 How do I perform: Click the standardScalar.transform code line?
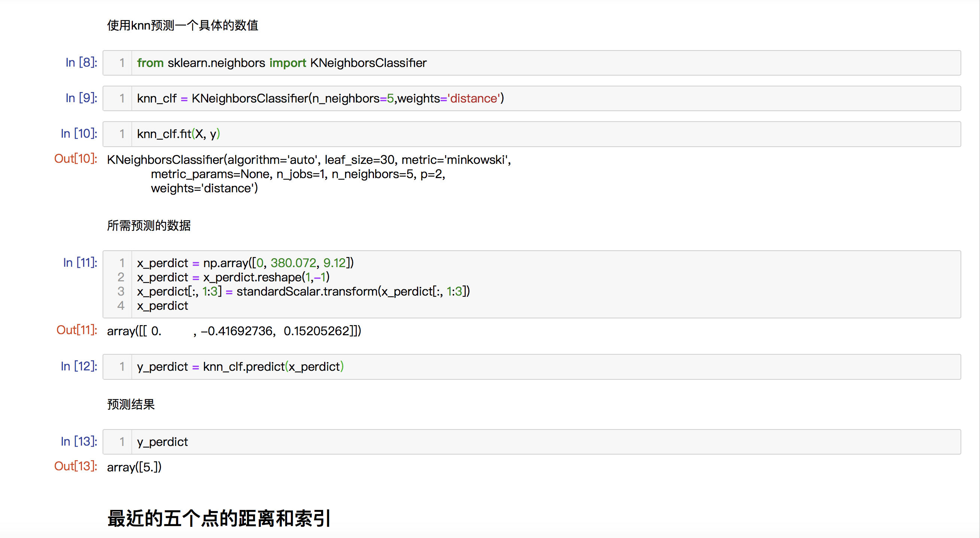(303, 291)
